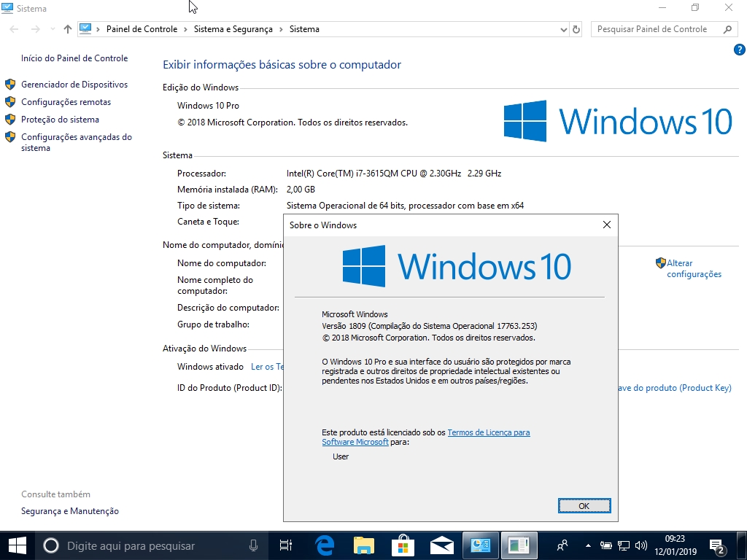The height and width of the screenshot is (560, 747).
Task: Click the battery/power tray icon
Action: 605,545
